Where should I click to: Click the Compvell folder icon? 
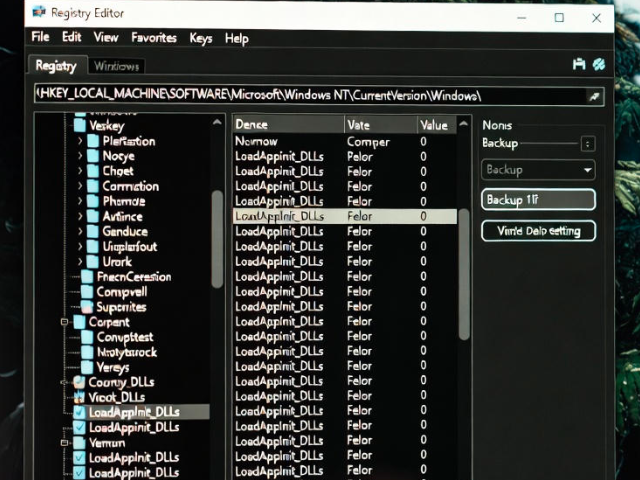click(x=87, y=292)
